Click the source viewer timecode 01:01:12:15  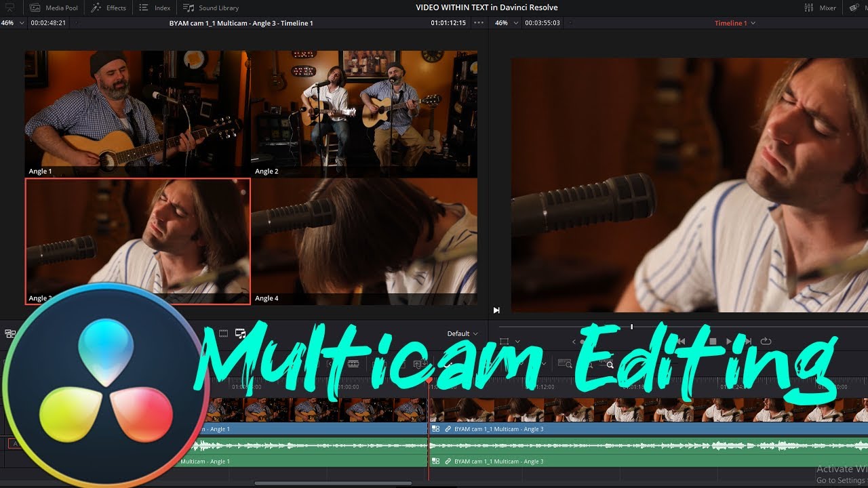tap(448, 23)
